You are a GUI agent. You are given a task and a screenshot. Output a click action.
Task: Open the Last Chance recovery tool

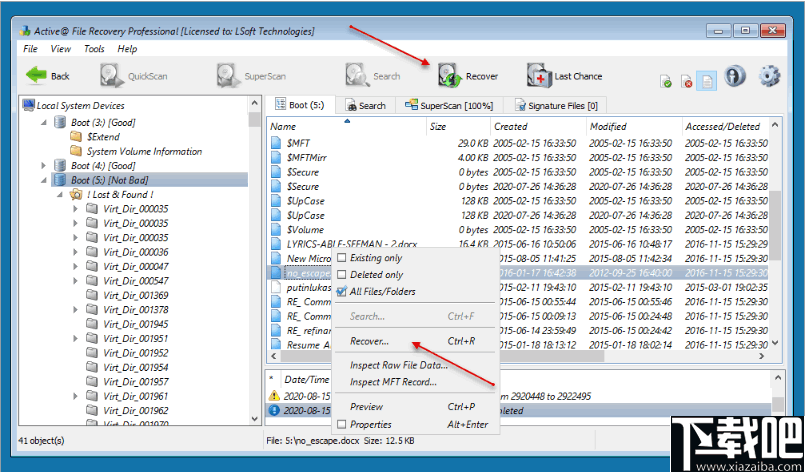[564, 76]
